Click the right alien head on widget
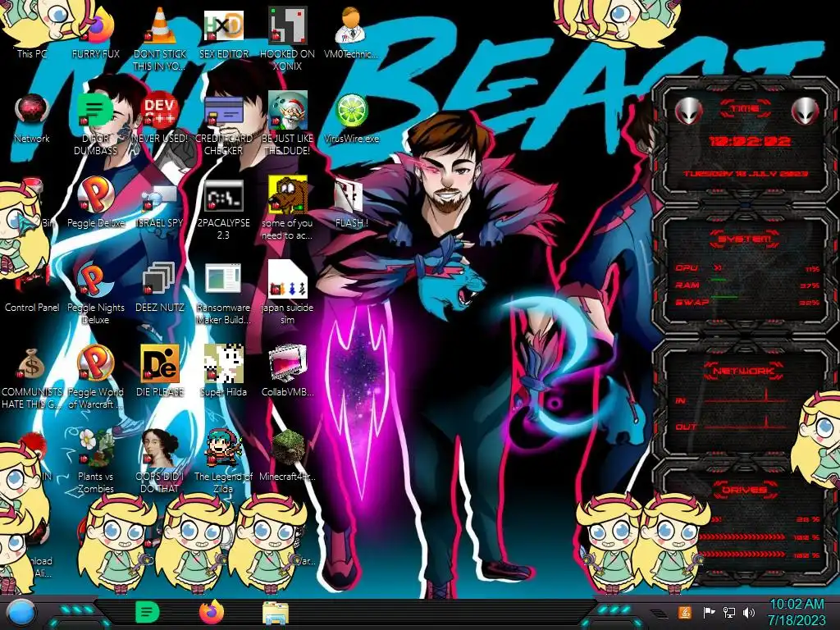The height and width of the screenshot is (630, 840). pyautogui.click(x=805, y=112)
